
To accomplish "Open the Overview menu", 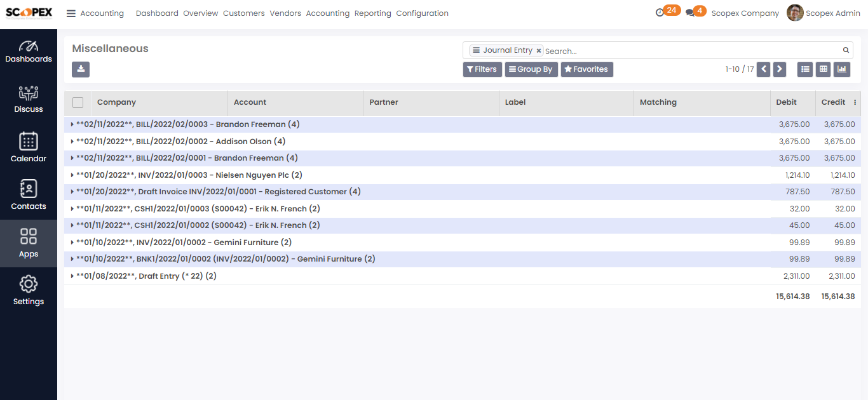I will (201, 13).
